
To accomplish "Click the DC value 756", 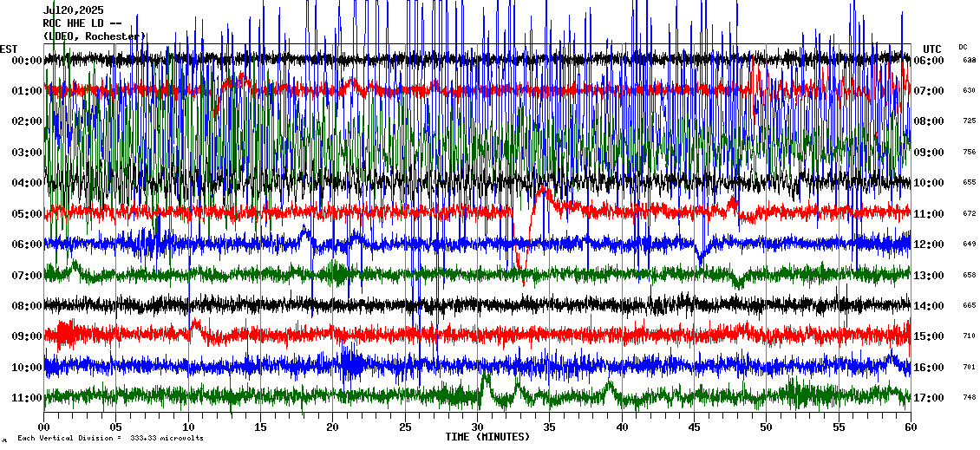I will pos(969,153).
